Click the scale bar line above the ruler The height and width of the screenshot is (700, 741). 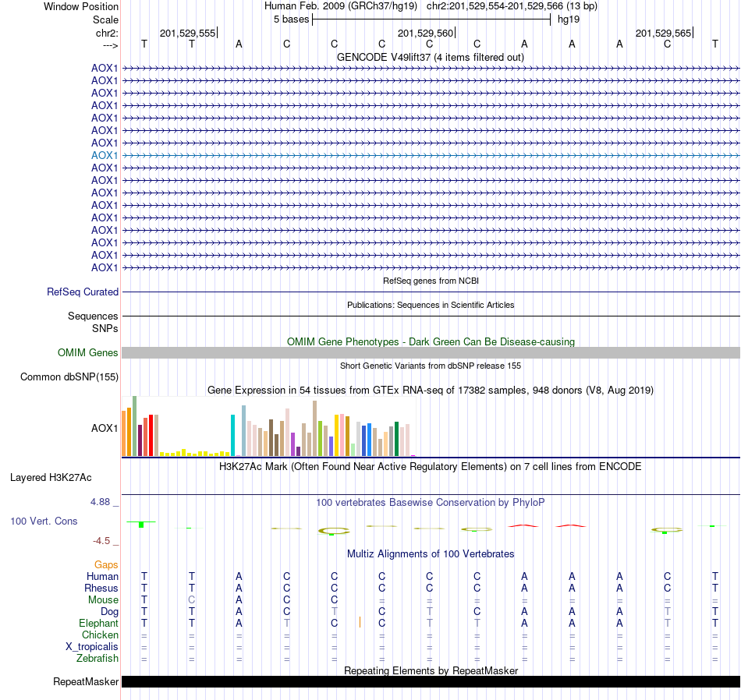[431, 19]
